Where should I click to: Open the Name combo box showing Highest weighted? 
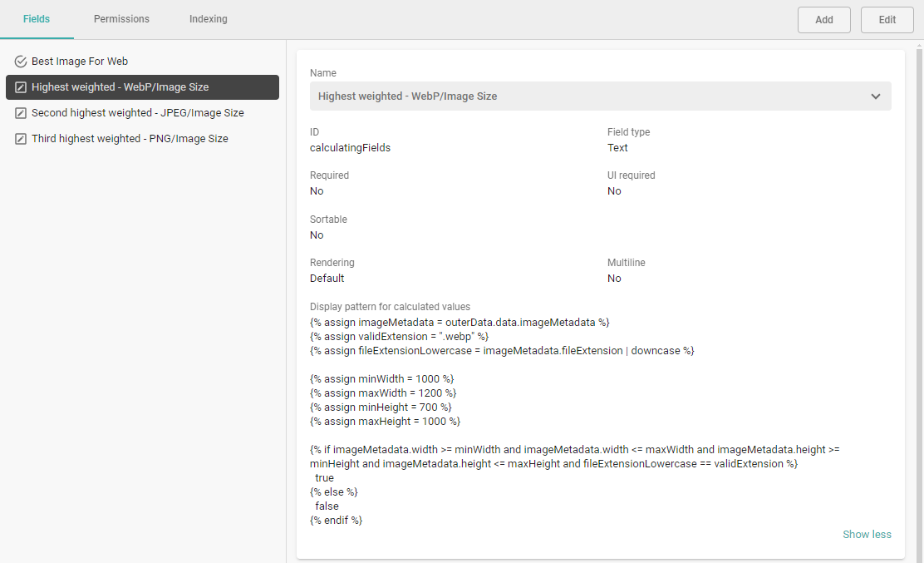pos(582,96)
